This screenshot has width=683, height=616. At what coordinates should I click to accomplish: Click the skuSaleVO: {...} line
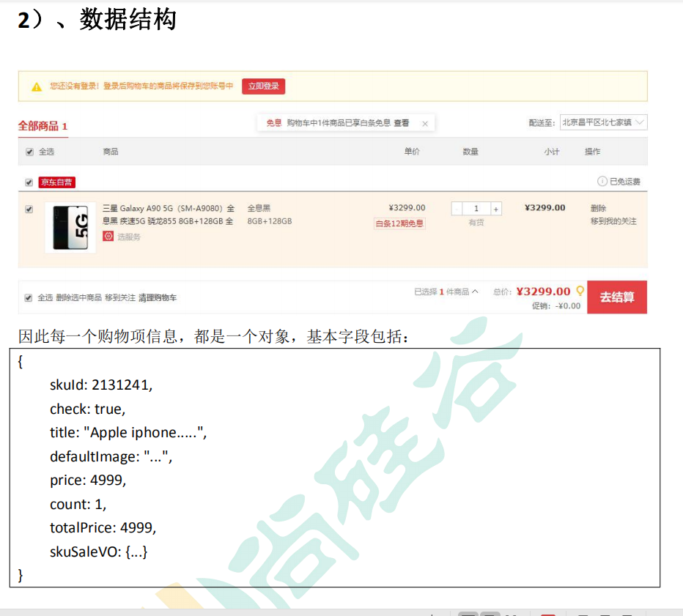(98, 552)
